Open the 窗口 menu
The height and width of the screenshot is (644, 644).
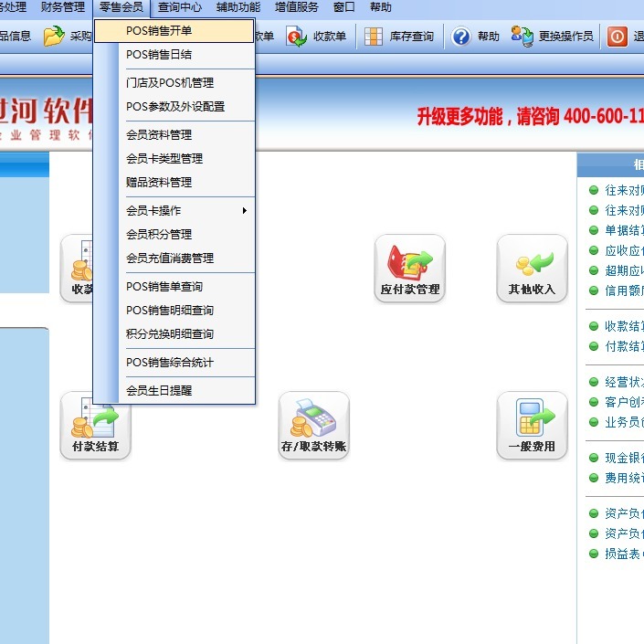tap(344, 7)
